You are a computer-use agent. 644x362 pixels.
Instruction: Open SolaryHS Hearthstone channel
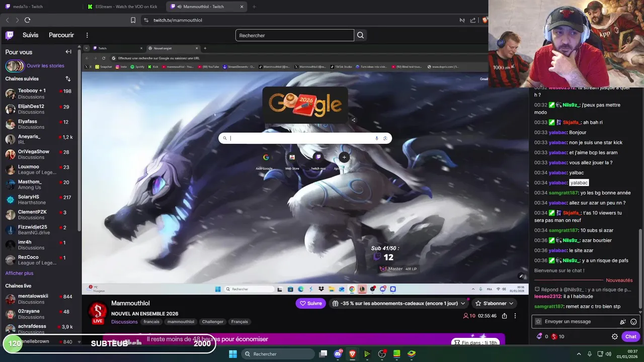pyautogui.click(x=39, y=200)
